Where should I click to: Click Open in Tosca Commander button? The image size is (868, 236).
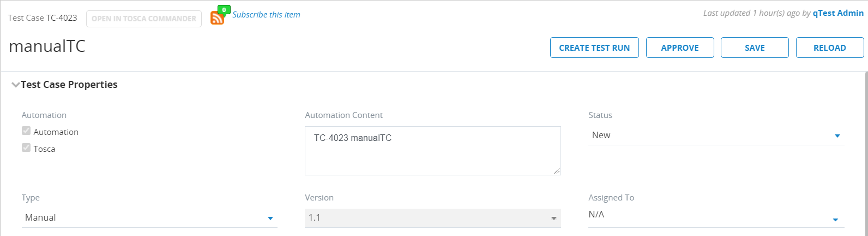coord(144,19)
